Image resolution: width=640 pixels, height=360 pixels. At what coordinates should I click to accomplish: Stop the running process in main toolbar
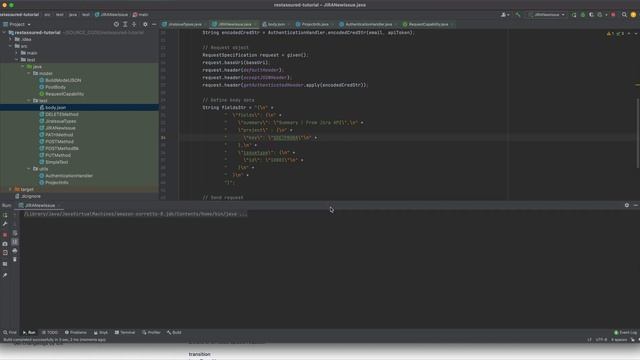(613, 15)
